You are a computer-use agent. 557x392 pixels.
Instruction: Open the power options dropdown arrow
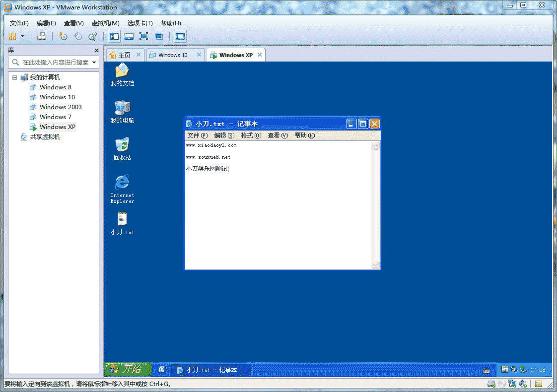pos(22,36)
